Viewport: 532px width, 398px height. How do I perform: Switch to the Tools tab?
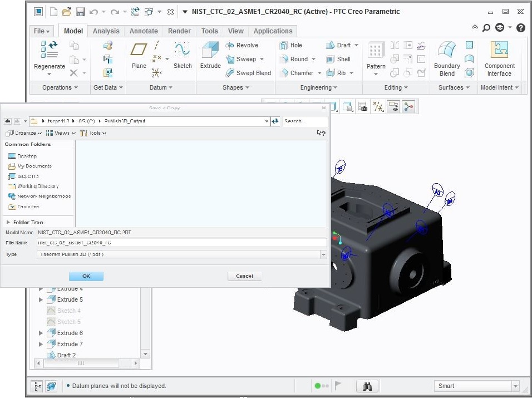[x=209, y=31]
